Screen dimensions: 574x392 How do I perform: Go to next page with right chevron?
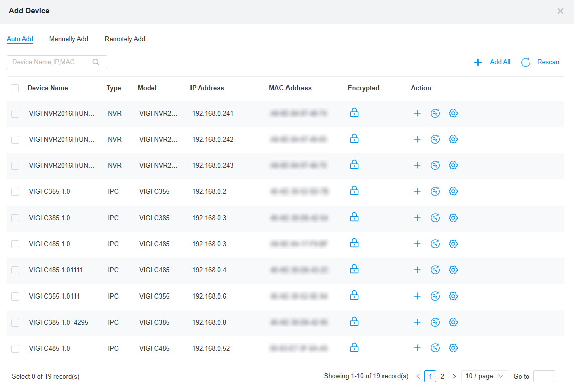[454, 376]
